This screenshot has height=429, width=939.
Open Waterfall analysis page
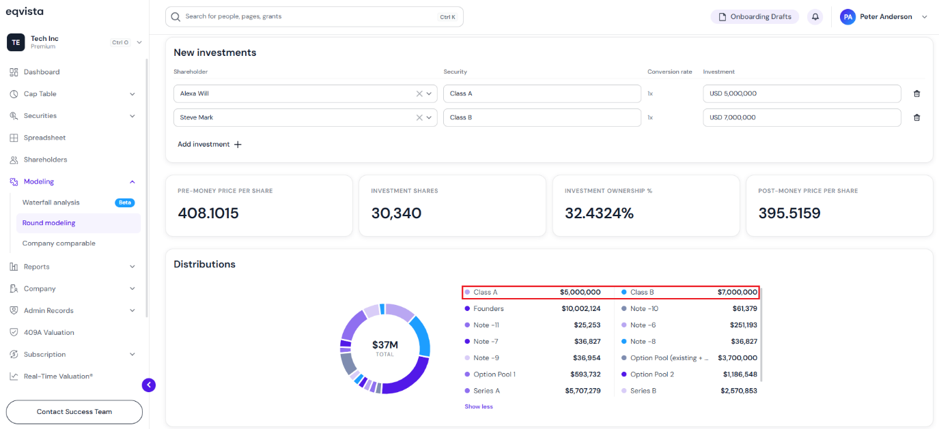click(51, 203)
